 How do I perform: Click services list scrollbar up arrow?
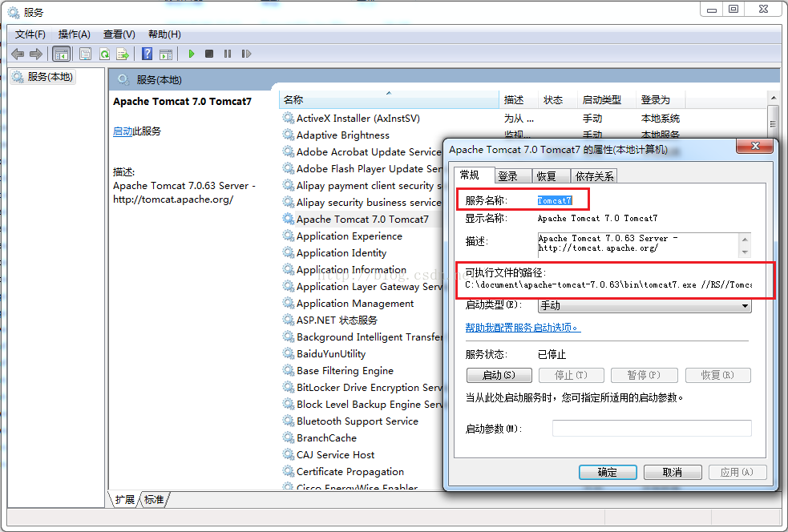(x=773, y=98)
